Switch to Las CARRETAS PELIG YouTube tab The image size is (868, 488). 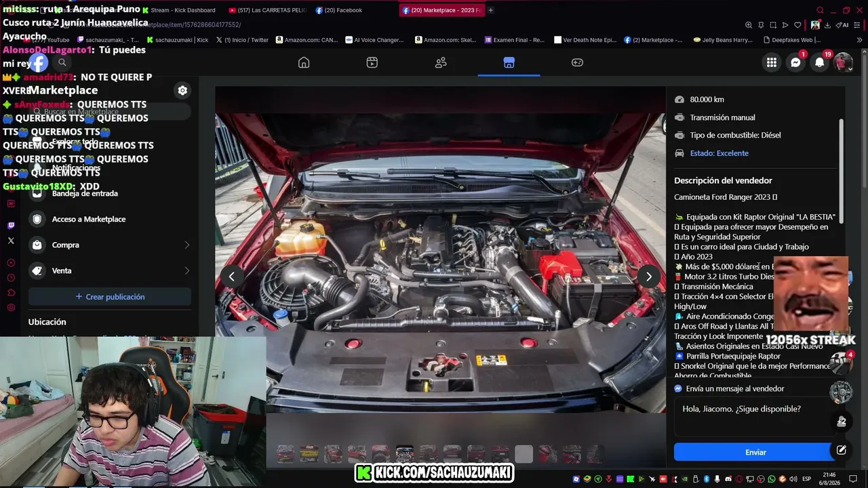click(269, 10)
